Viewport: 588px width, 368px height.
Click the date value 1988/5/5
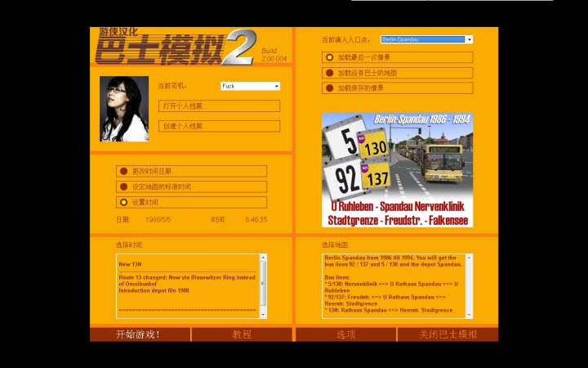[x=158, y=219]
